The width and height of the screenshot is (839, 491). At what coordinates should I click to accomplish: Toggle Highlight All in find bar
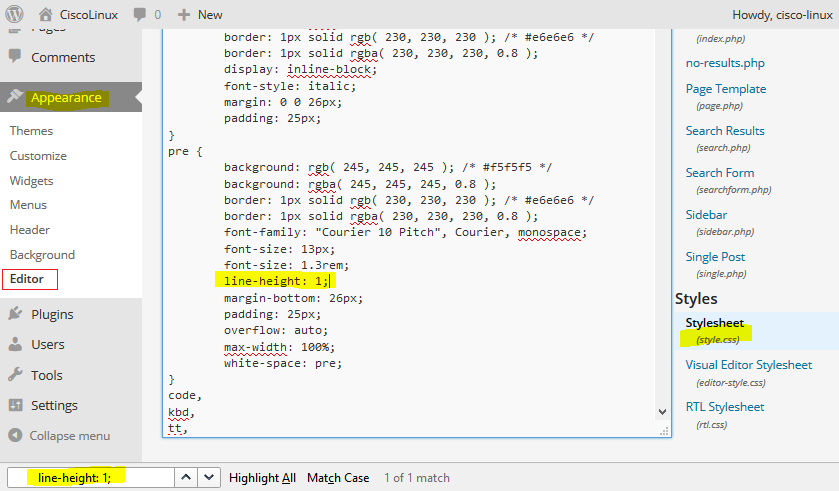(262, 478)
